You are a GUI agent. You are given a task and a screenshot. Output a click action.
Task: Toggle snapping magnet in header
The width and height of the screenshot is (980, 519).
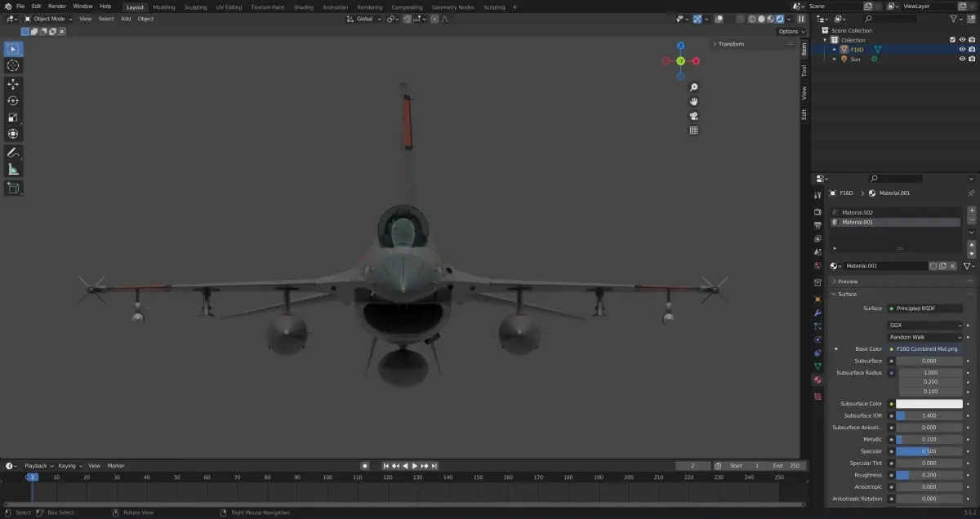tap(408, 19)
